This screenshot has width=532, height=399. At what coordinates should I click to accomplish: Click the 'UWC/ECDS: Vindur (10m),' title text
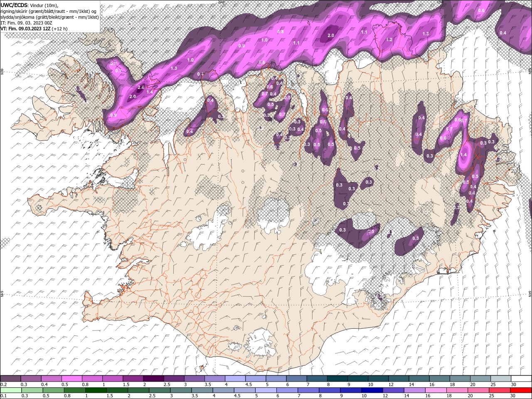coord(30,5)
